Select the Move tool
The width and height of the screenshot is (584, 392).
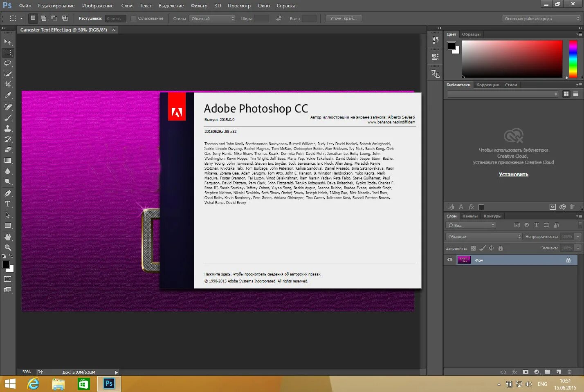tap(8, 42)
